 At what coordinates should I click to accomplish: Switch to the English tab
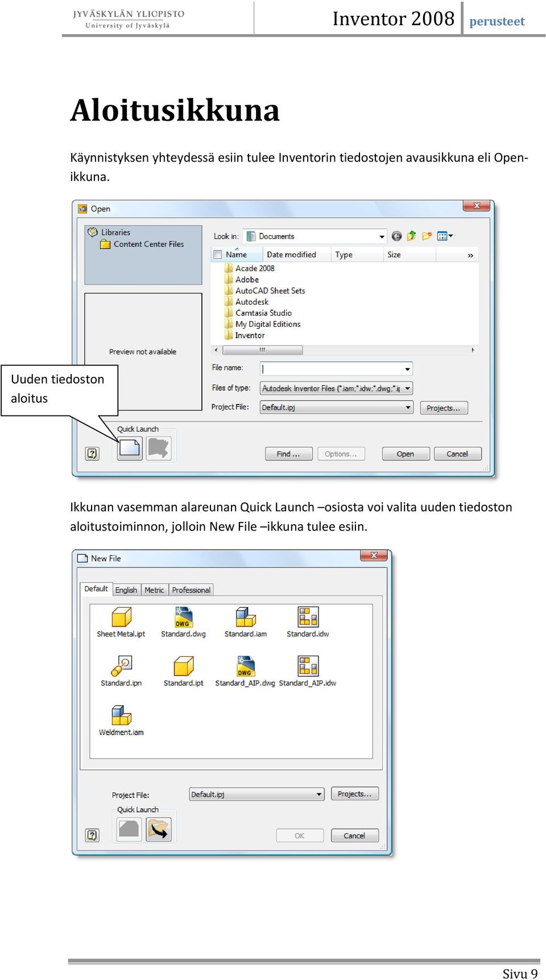[x=126, y=590]
